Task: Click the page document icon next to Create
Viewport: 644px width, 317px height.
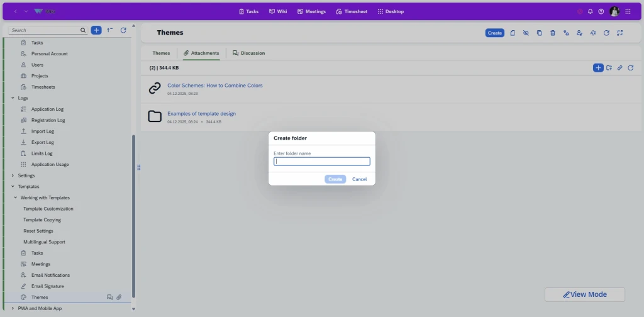Action: (x=513, y=33)
